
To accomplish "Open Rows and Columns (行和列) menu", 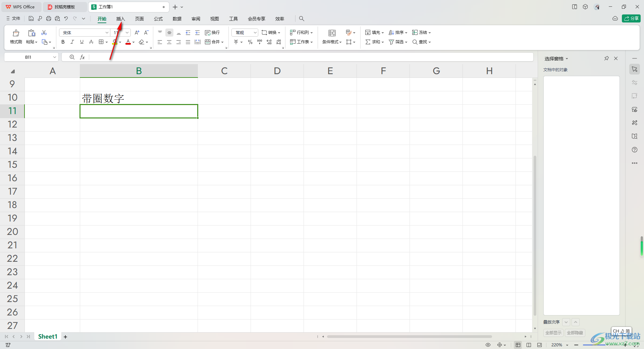I will (301, 33).
